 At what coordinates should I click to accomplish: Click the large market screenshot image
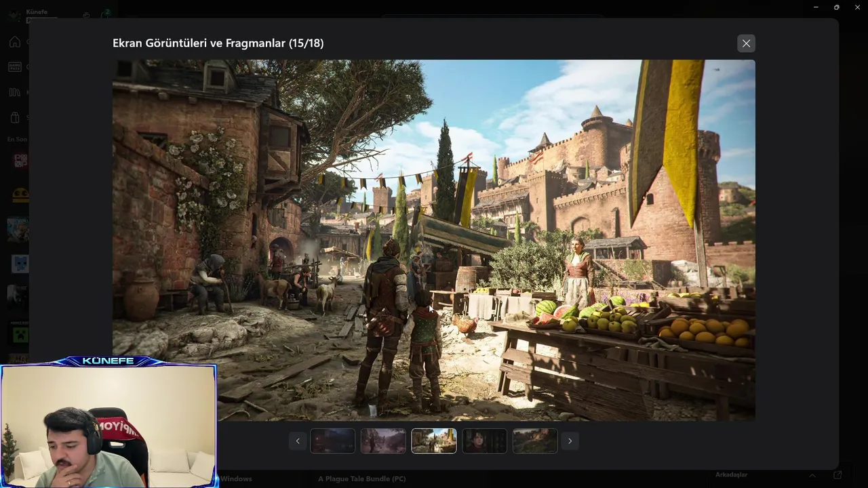point(434,240)
